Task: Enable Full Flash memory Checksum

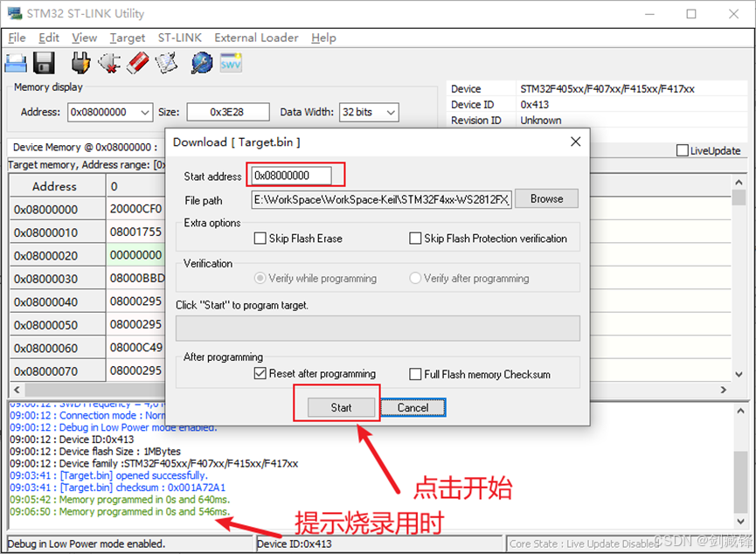Action: coord(415,374)
